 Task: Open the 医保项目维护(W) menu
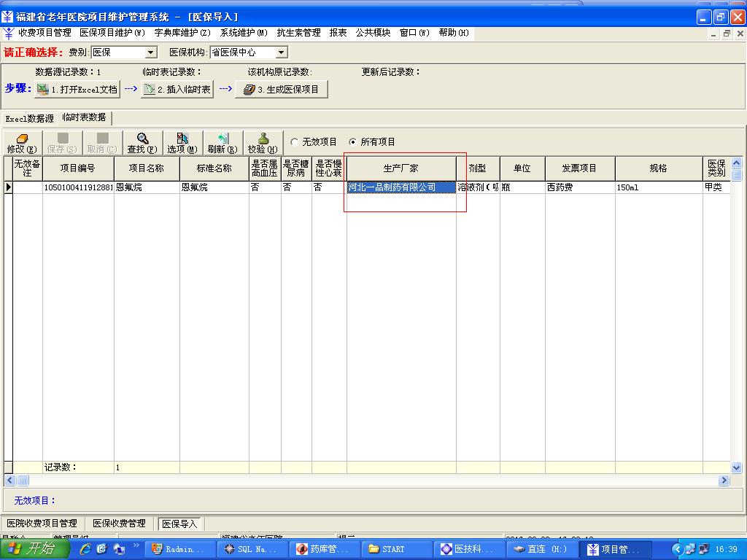112,33
